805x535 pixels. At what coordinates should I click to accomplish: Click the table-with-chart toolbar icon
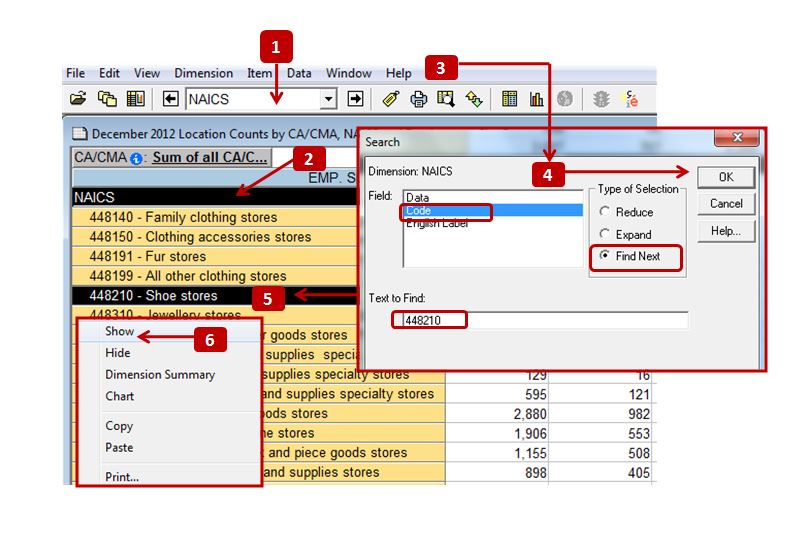136,98
